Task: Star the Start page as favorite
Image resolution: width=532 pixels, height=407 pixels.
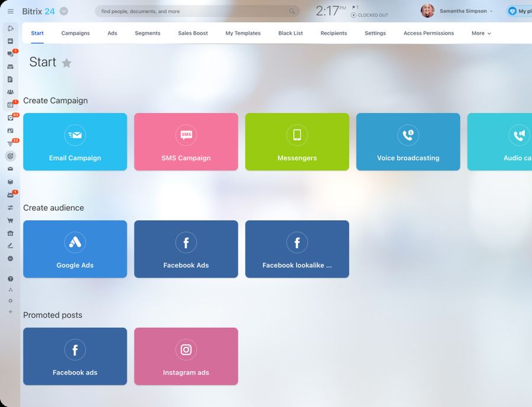Action: (67, 63)
